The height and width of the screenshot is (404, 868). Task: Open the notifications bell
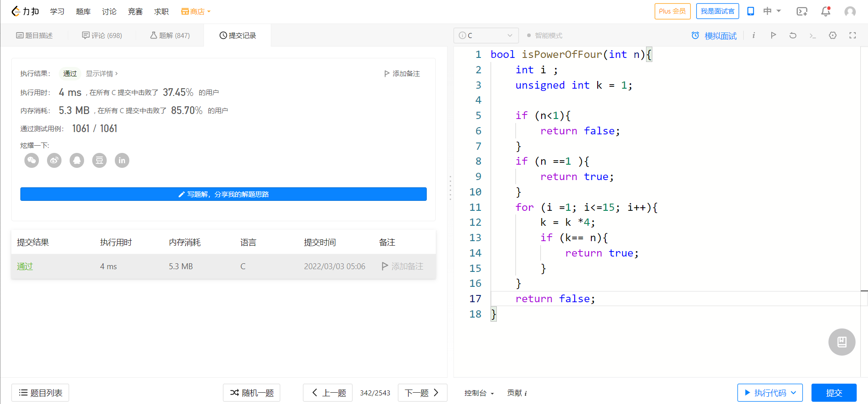click(826, 11)
